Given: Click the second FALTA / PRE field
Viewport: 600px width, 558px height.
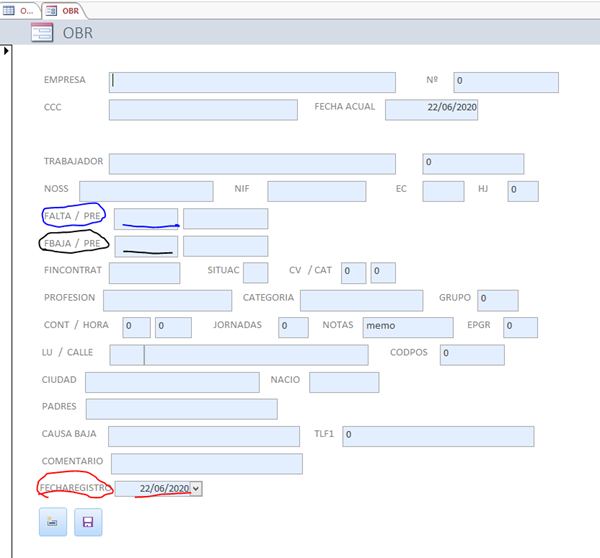Looking at the screenshot, I should [225, 219].
